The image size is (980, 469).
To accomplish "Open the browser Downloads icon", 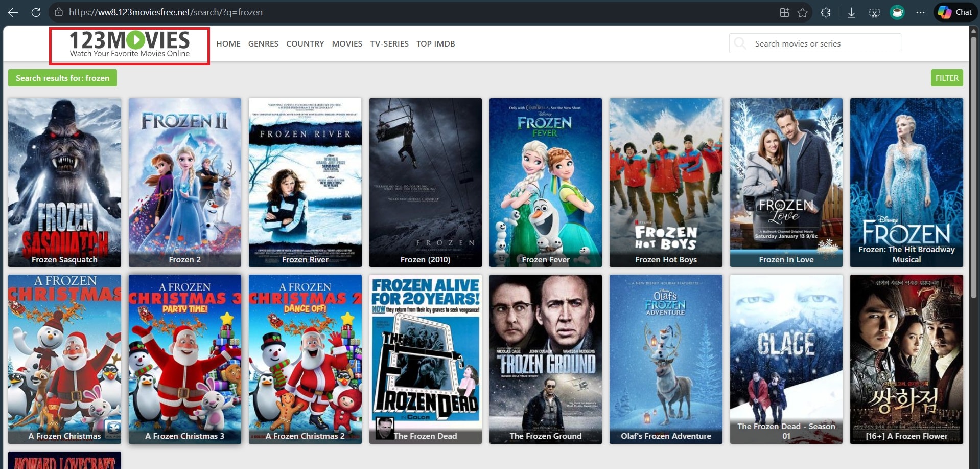I will tap(852, 12).
